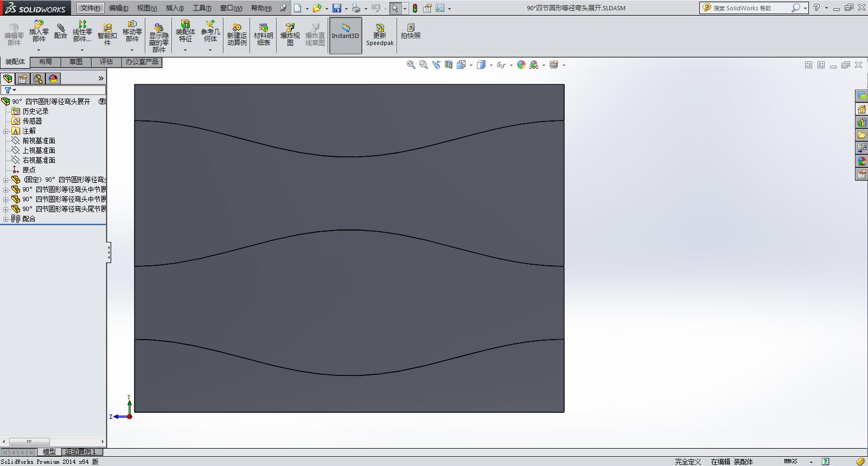Click Exploded View (爆炸视图) tool
The image size is (868, 466).
[x=290, y=34]
